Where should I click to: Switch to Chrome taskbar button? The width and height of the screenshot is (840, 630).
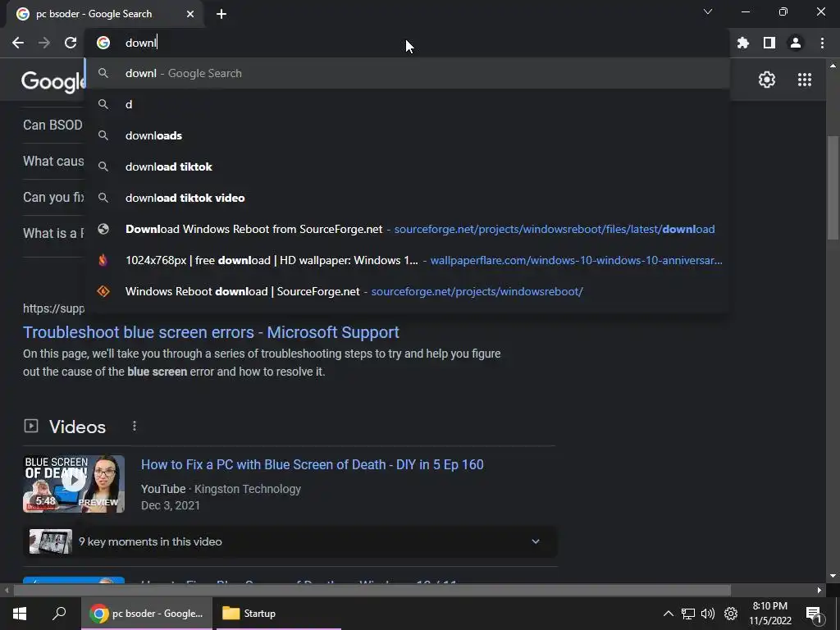tap(147, 614)
